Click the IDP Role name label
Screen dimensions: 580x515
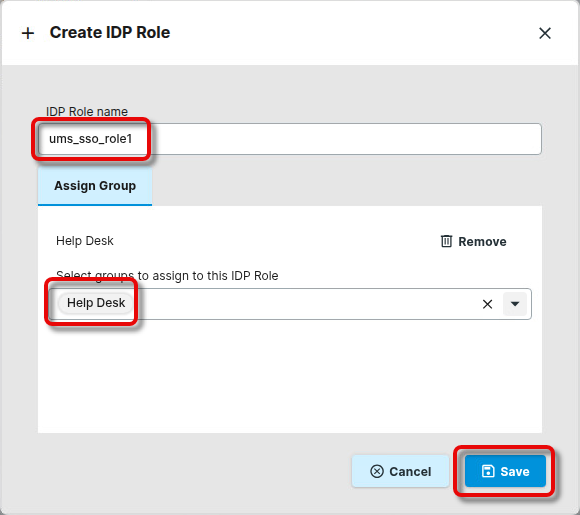point(87,111)
